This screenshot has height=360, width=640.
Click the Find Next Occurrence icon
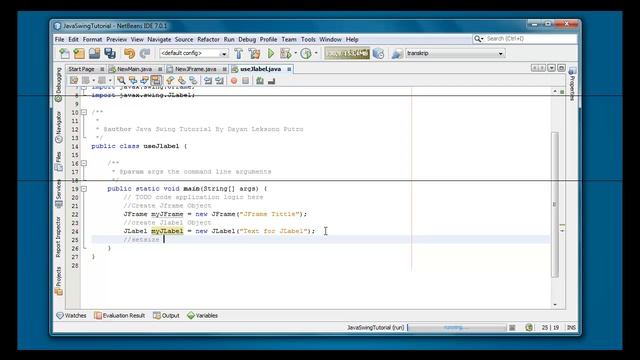(144, 81)
